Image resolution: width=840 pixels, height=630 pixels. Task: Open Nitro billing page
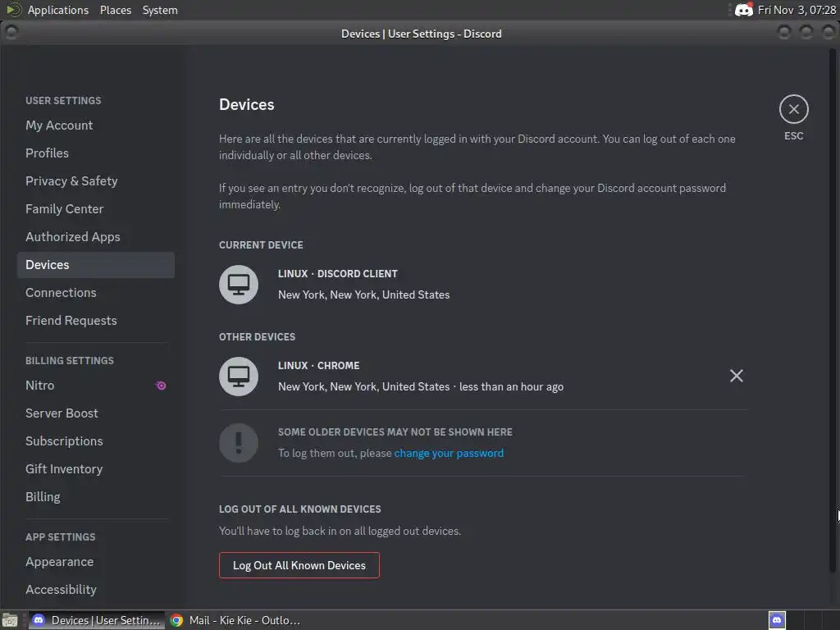[96, 386]
